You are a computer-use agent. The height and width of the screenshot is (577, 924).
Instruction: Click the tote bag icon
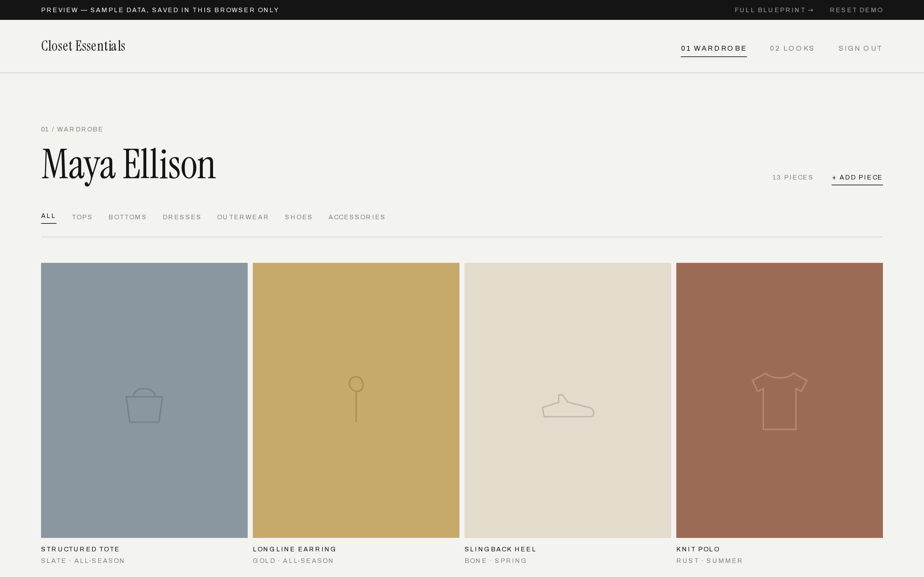tap(144, 405)
